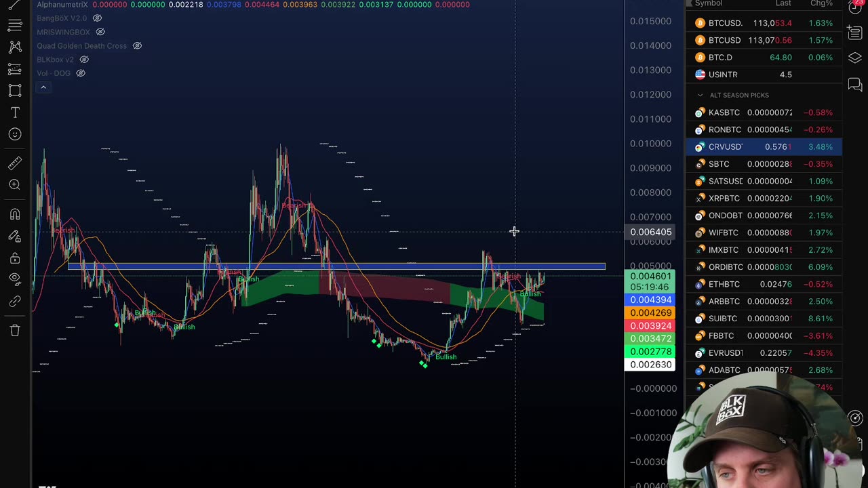Remove drawings with the trash icon
This screenshot has height=488, width=868.
[15, 330]
